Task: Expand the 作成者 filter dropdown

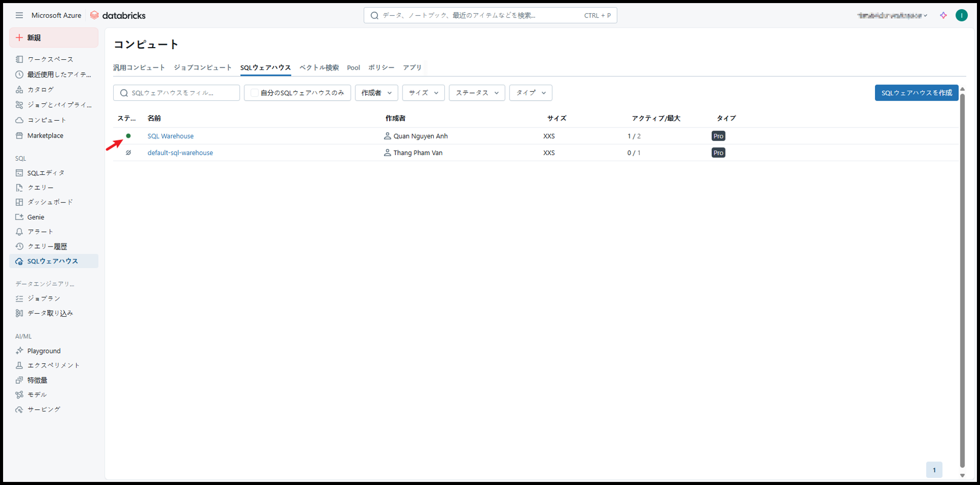Action: (x=376, y=93)
